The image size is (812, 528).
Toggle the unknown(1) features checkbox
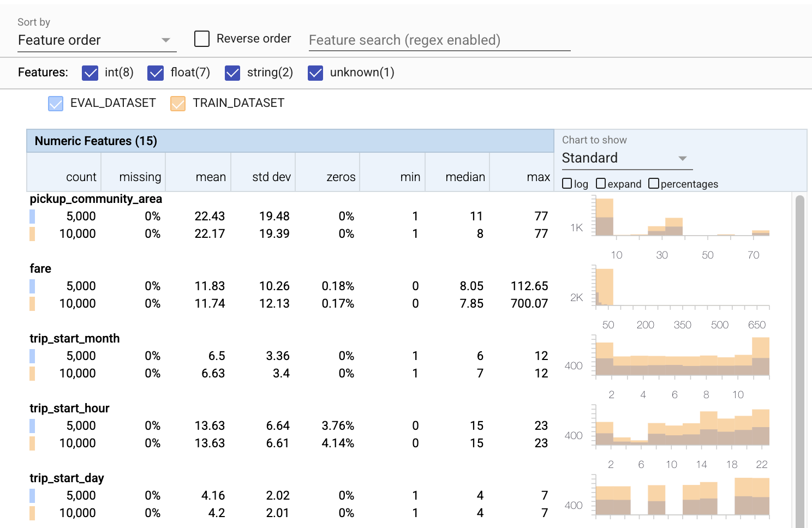pos(315,73)
